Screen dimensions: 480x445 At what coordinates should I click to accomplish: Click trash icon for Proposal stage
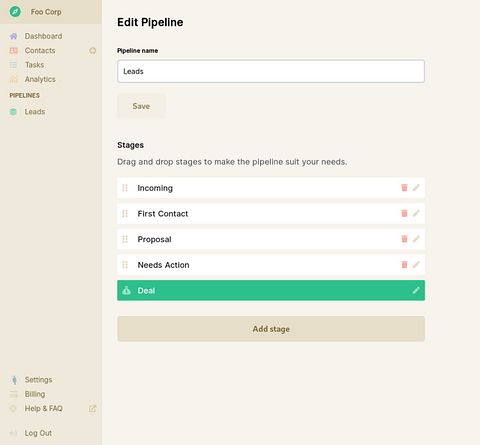(404, 239)
